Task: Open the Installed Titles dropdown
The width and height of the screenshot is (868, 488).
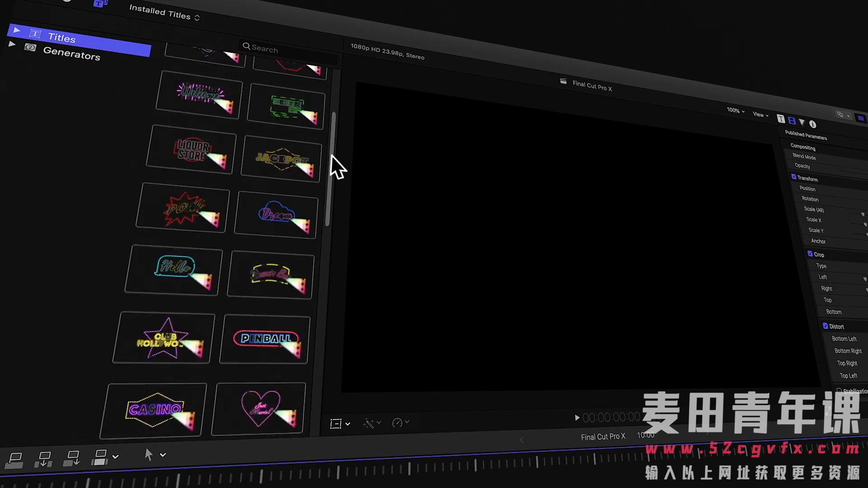Action: click(164, 13)
